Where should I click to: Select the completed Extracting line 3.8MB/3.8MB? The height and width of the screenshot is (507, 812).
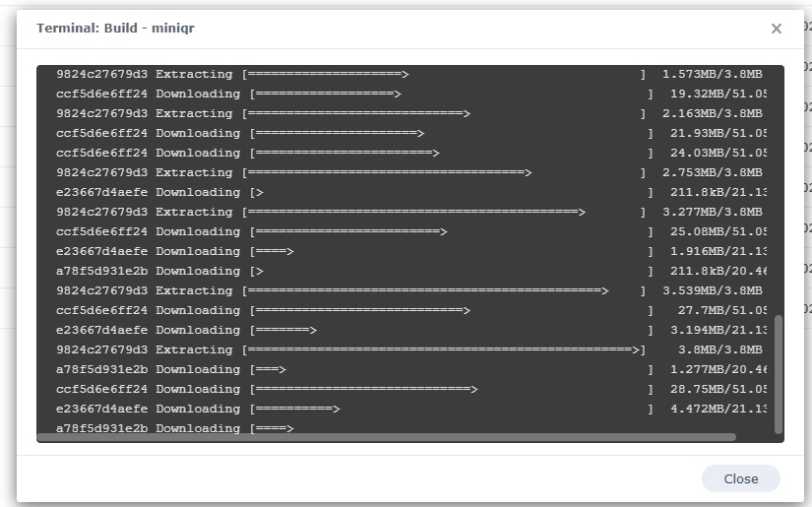[x=409, y=349]
